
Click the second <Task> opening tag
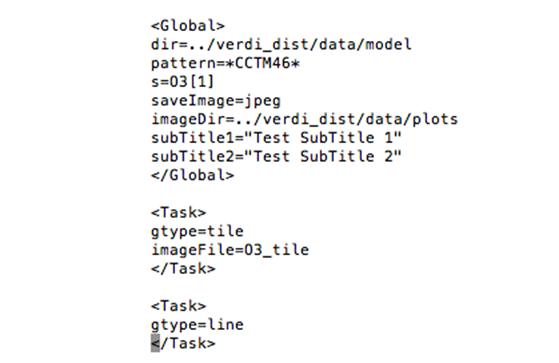click(x=179, y=306)
